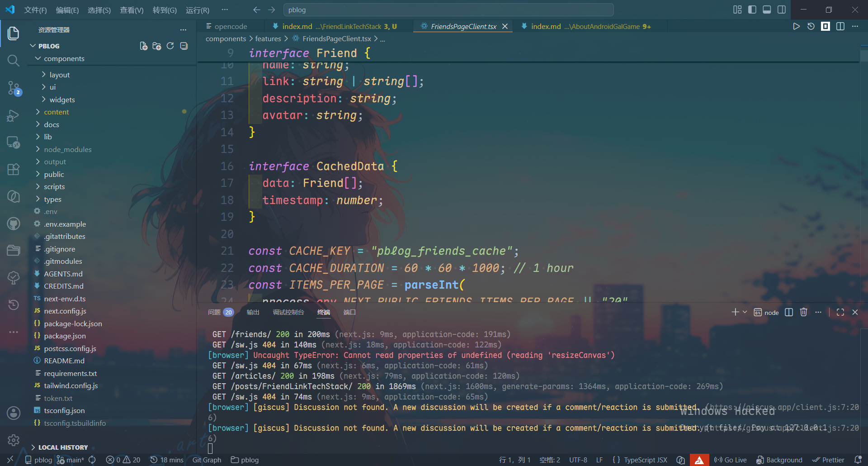The image size is (868, 466).
Task: Open the Explorer view in activity bar
Action: coord(14,33)
